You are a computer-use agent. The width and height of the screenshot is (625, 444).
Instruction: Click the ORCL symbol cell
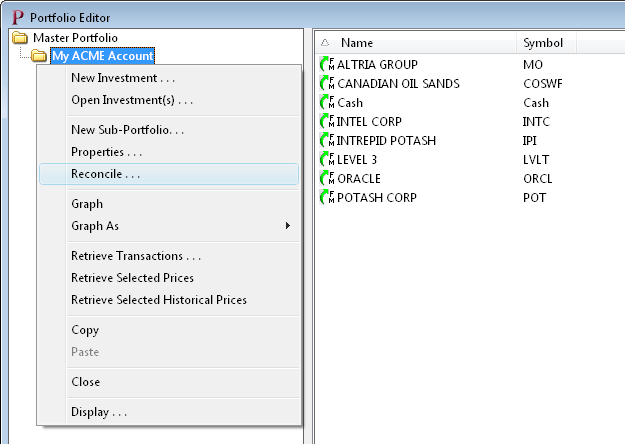pos(538,178)
